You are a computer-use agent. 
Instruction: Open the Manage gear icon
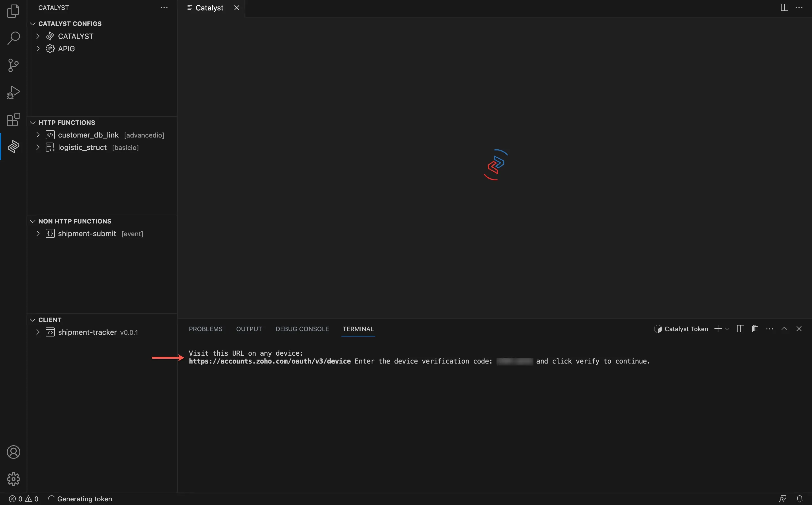coord(13,479)
